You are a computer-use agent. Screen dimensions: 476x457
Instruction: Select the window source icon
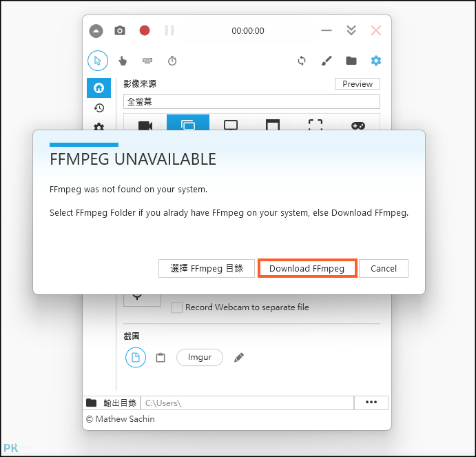tap(273, 125)
